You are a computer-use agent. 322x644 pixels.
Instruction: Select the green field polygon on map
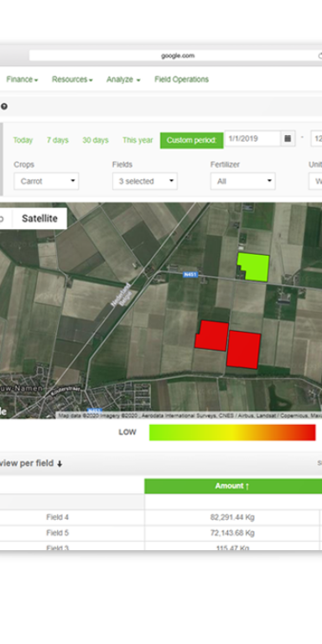253,267
